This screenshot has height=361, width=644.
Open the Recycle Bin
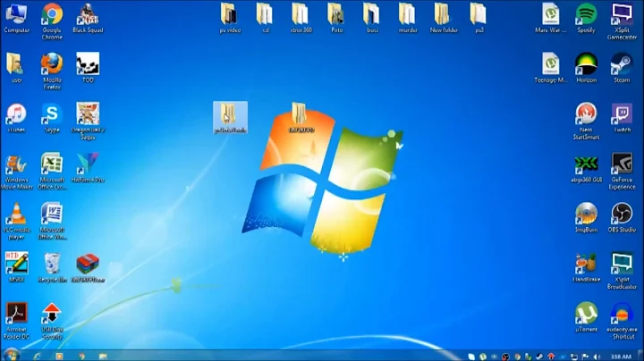[x=52, y=267]
